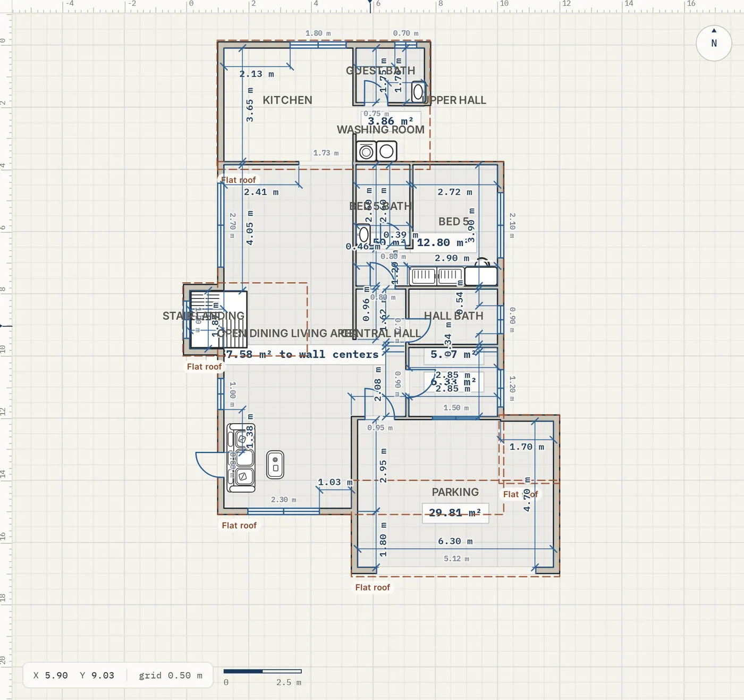Click the Flat roof label under stair landing
This screenshot has width=744, height=700.
pyautogui.click(x=204, y=367)
